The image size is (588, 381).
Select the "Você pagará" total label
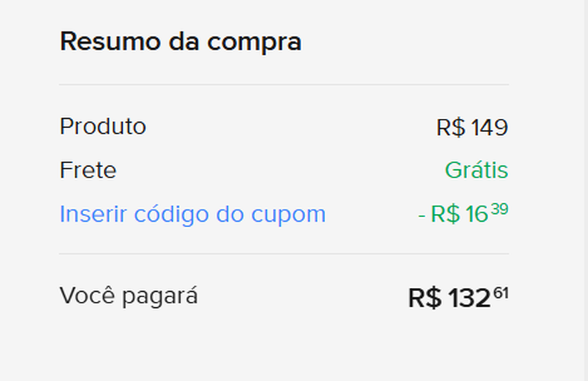pos(128,295)
